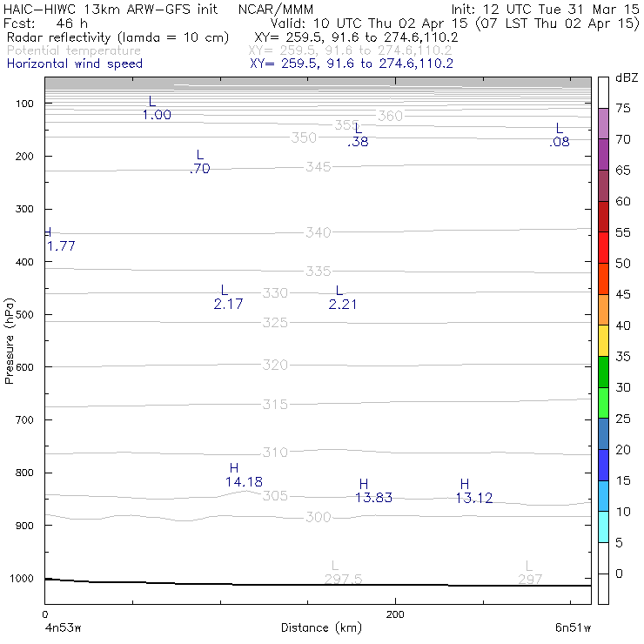Click the 13.83 wind speed maximum label

click(373, 498)
